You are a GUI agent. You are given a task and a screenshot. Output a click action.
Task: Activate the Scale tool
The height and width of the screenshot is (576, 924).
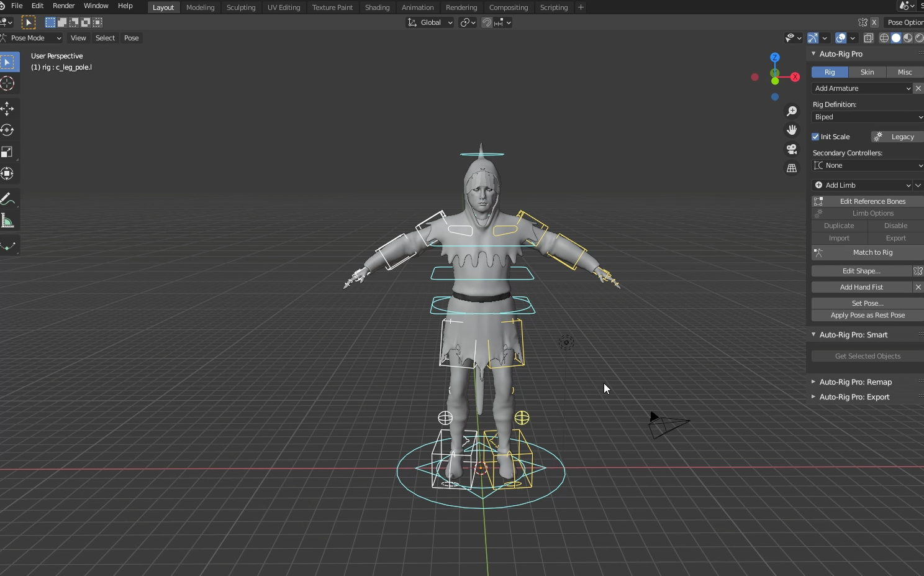pyautogui.click(x=8, y=152)
